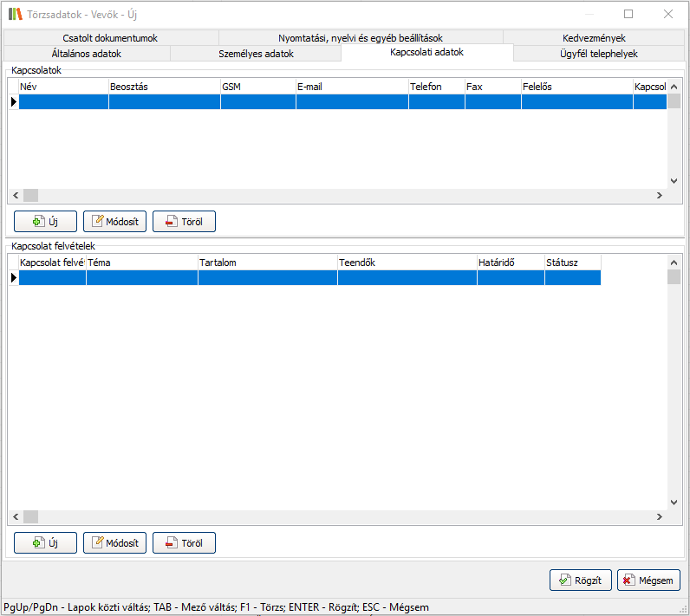Switch to the Általános adatok tab
The height and width of the screenshot is (616, 690).
(86, 54)
